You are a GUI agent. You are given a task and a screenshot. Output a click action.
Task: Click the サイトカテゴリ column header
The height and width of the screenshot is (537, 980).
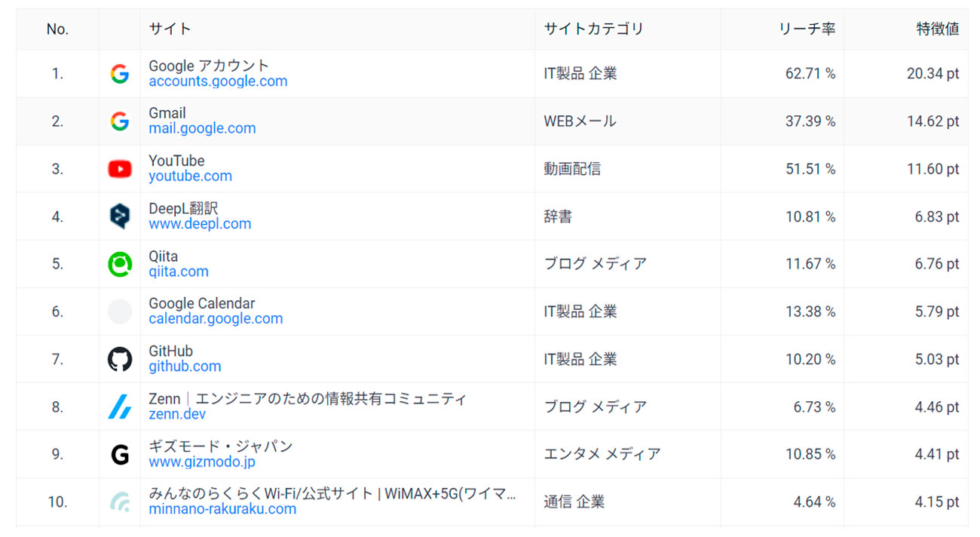[594, 29]
